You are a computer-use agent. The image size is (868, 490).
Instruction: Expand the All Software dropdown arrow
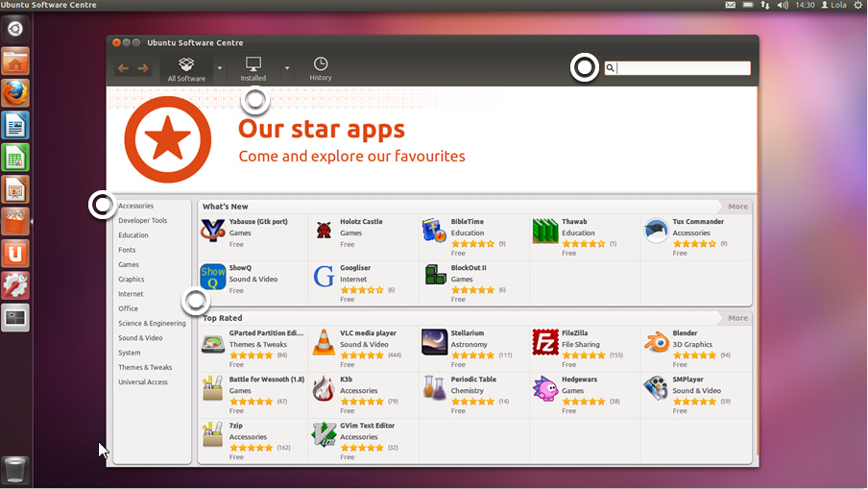click(220, 68)
